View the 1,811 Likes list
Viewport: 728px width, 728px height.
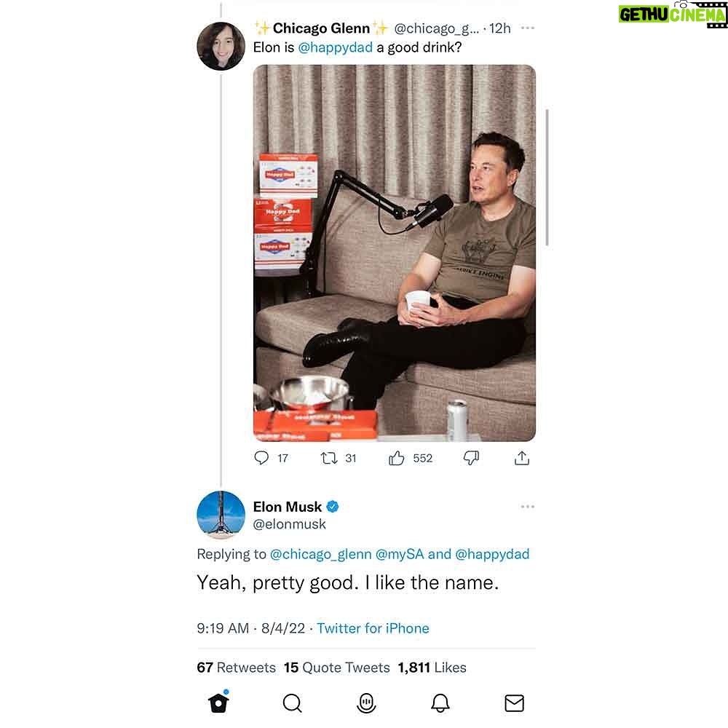point(432,667)
